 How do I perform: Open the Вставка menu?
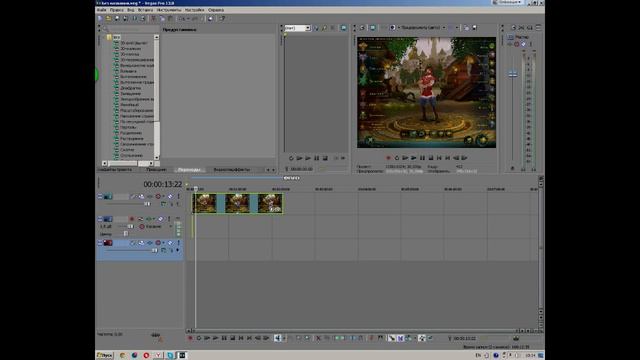tap(145, 10)
